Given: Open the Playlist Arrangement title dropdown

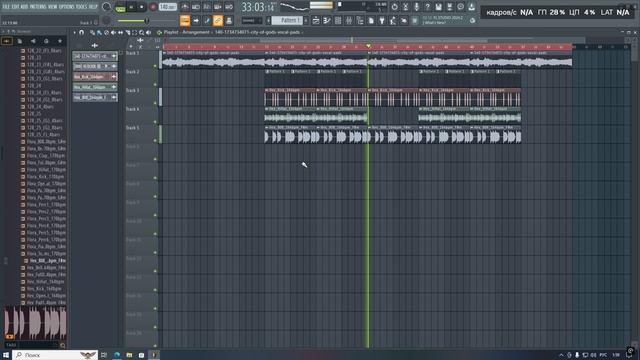Looking at the screenshot, I should pos(232,32).
